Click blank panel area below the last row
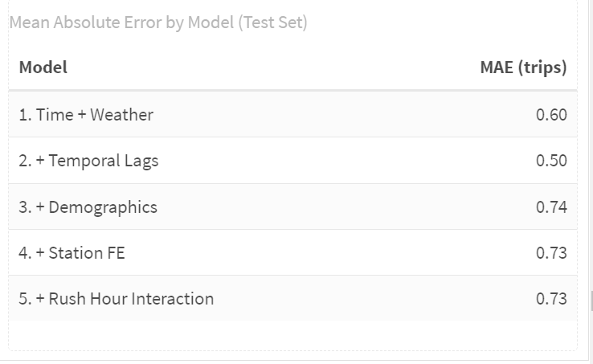Screen dimensions: 593x364 coord(293,334)
